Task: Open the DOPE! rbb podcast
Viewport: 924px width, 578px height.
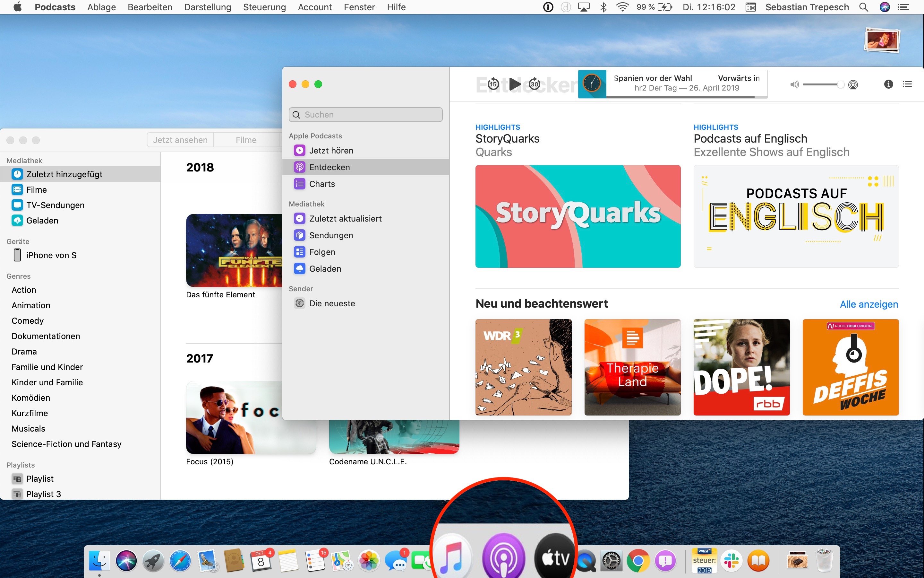Action: pyautogui.click(x=741, y=367)
